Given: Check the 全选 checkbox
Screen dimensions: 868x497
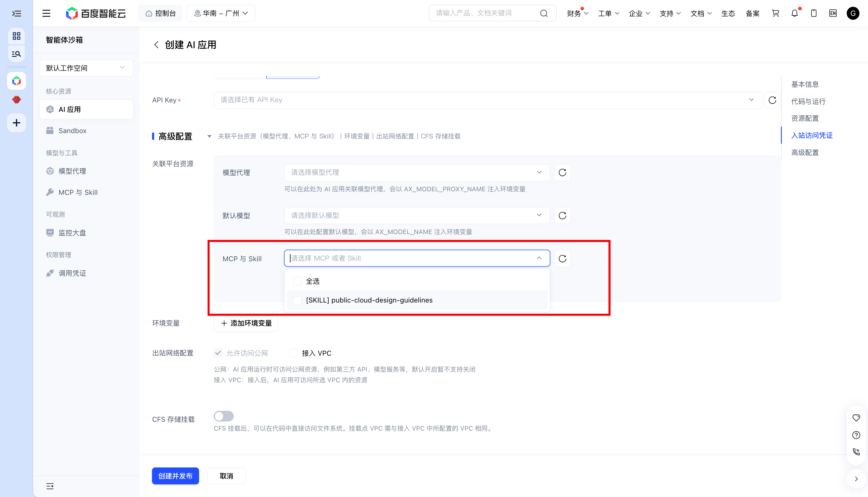Looking at the screenshot, I should 297,281.
